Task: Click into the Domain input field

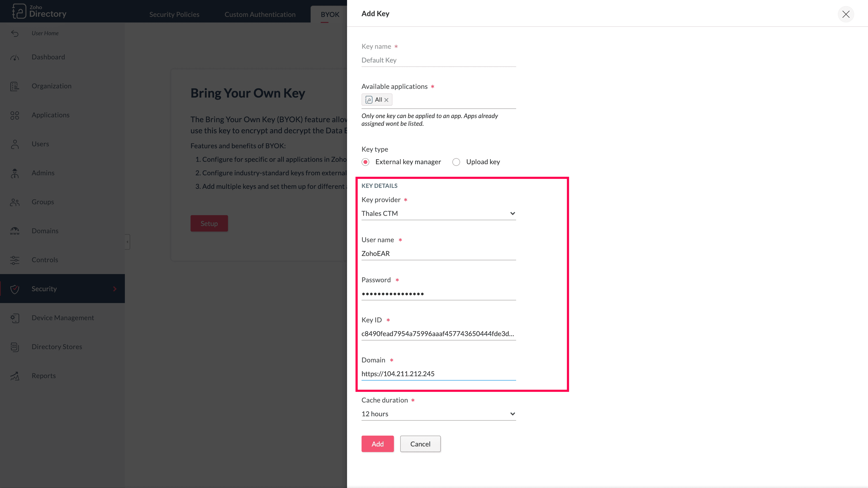Action: click(x=438, y=374)
